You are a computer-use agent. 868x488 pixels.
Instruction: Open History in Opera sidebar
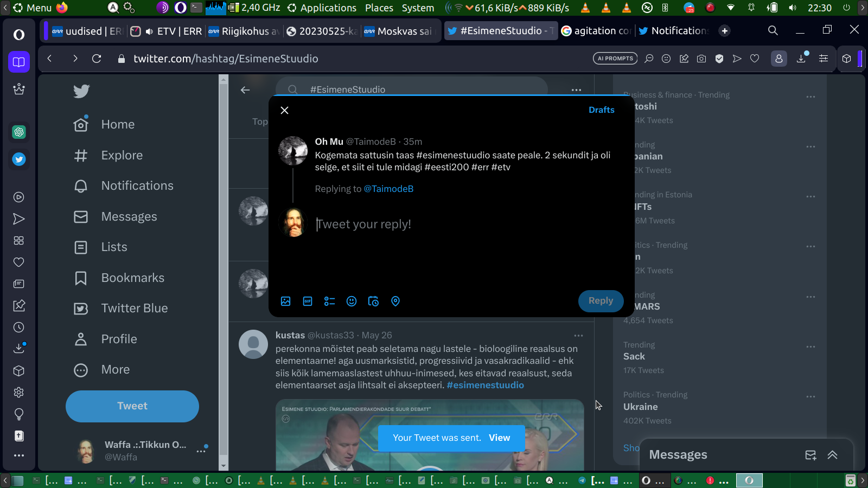pyautogui.click(x=19, y=328)
